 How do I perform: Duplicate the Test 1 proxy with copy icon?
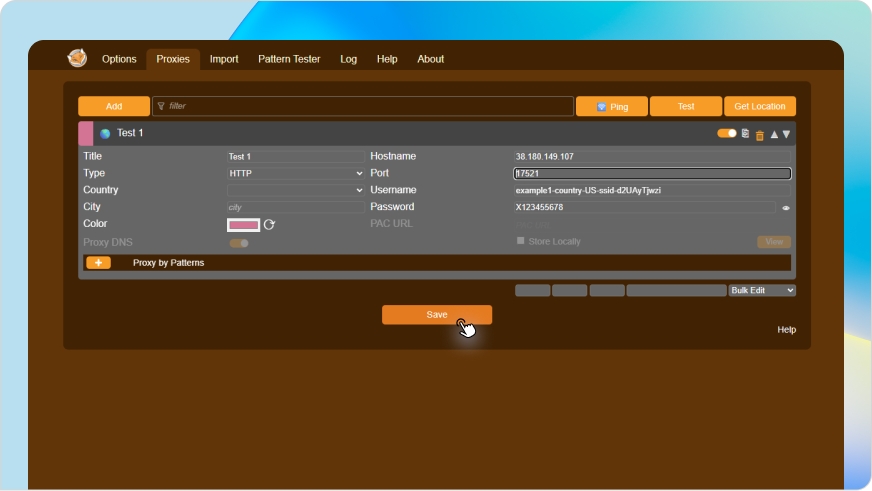(x=745, y=133)
